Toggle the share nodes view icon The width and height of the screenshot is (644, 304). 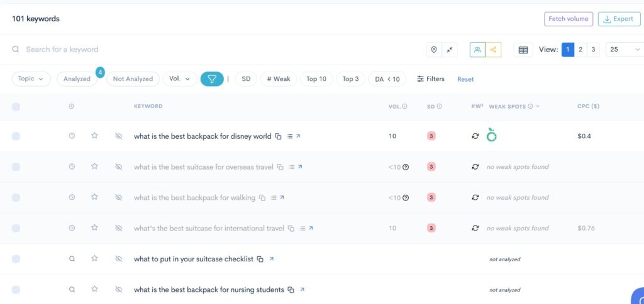coord(493,50)
